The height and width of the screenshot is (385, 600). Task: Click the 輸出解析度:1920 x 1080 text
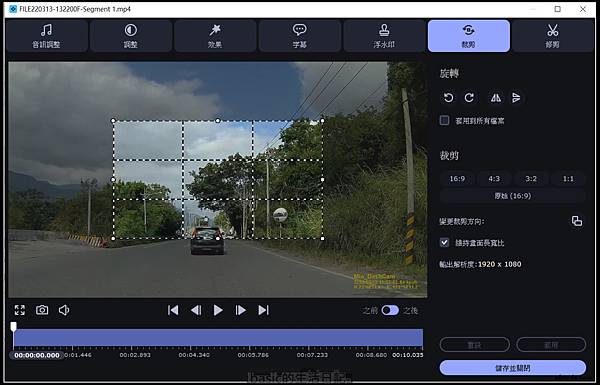click(x=480, y=264)
